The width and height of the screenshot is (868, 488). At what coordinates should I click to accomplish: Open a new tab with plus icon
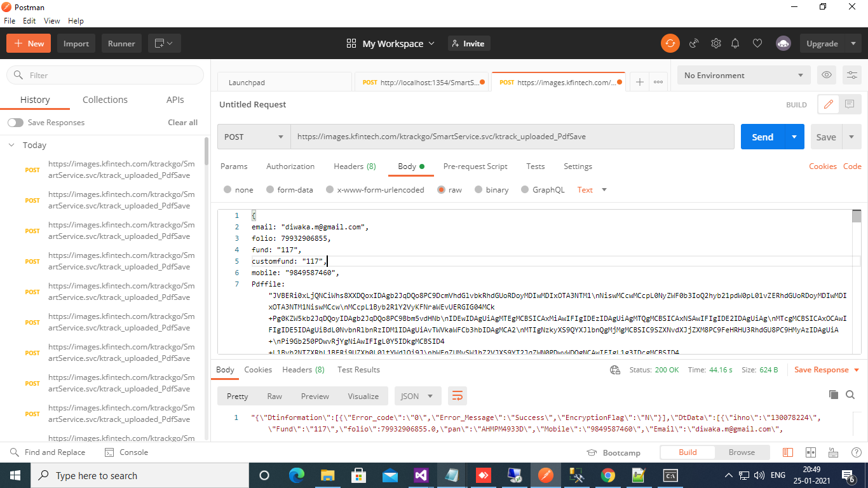tap(640, 82)
